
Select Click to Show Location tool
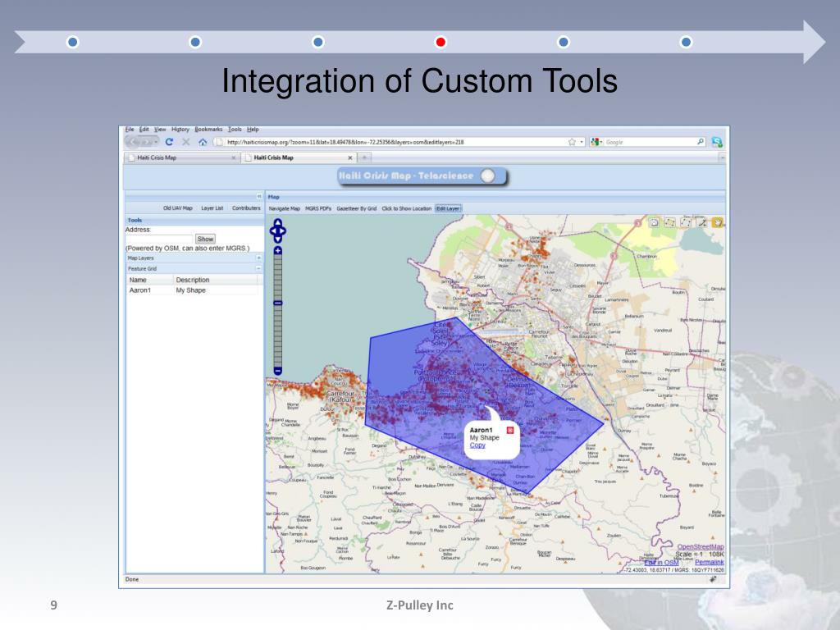tap(407, 208)
